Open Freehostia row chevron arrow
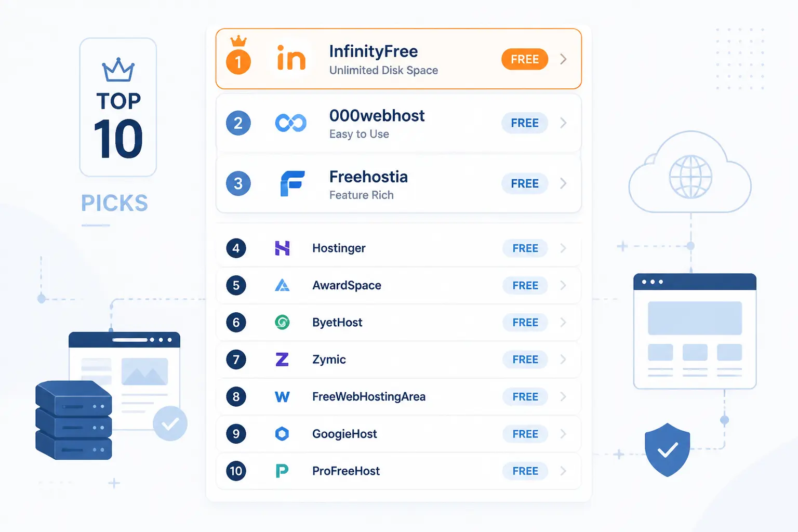 coord(563,183)
